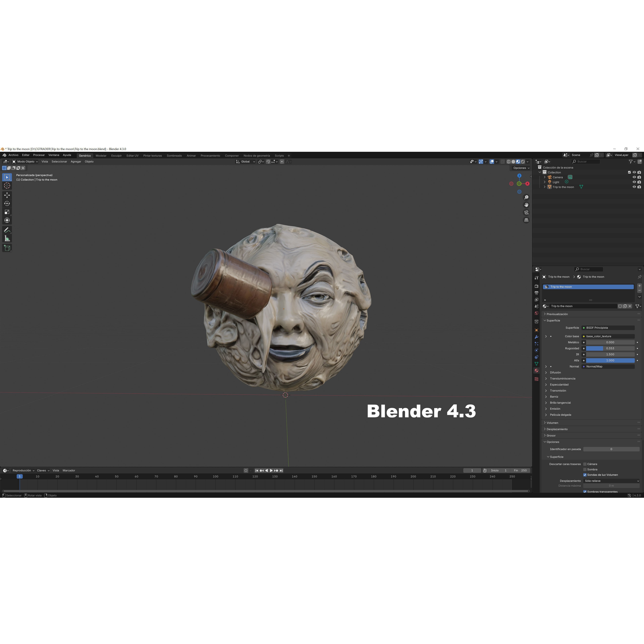
Task: Select the Add Cube tool
Action: [x=7, y=248]
